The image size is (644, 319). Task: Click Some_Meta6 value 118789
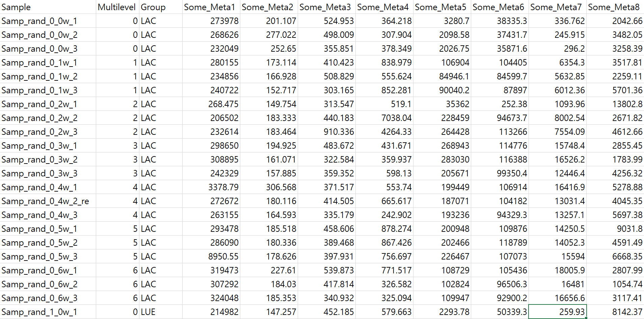[x=500, y=243]
